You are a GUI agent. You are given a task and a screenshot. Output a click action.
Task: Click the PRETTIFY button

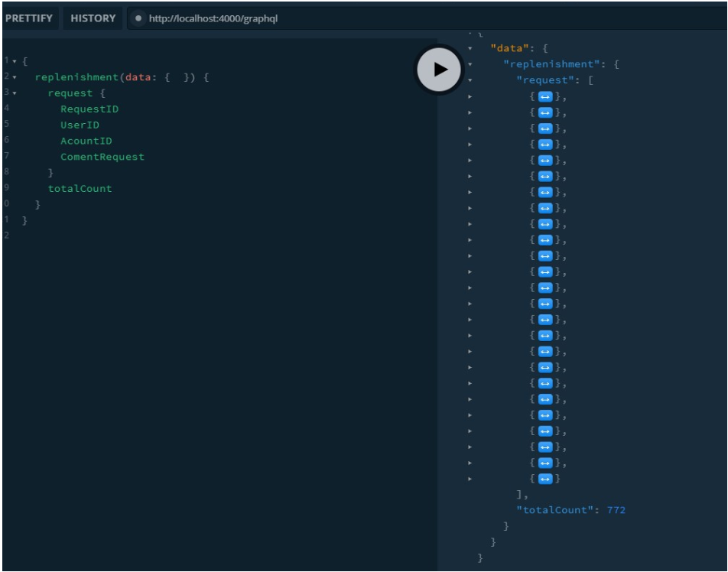(x=29, y=18)
